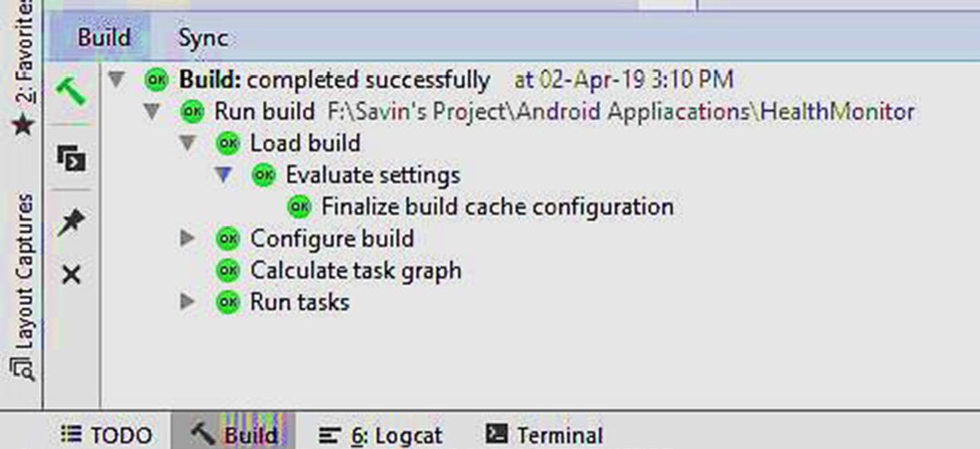The image size is (980, 449).
Task: Click the green hammer build icon
Action: point(71,89)
